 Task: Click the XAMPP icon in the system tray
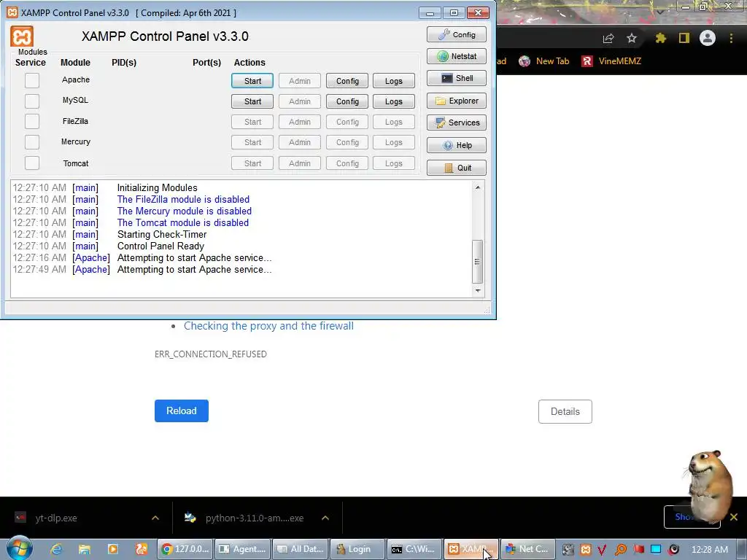pyautogui.click(x=586, y=550)
